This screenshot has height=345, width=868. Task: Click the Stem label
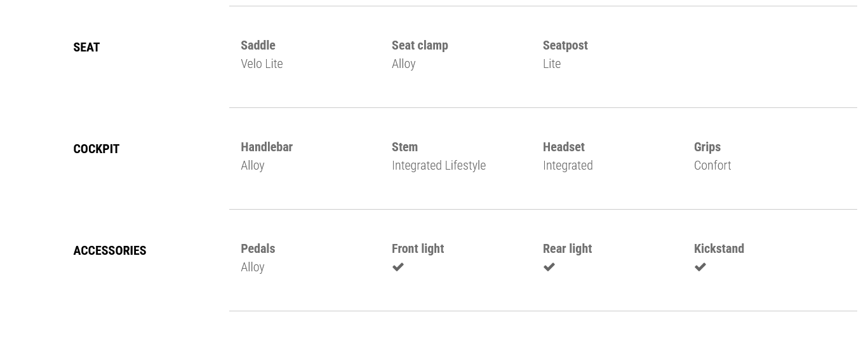404,147
